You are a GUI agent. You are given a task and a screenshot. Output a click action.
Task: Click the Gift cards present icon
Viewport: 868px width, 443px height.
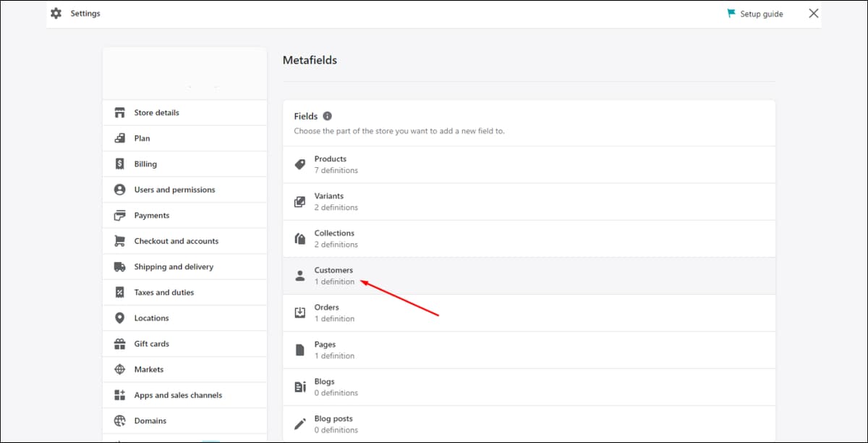(x=120, y=344)
